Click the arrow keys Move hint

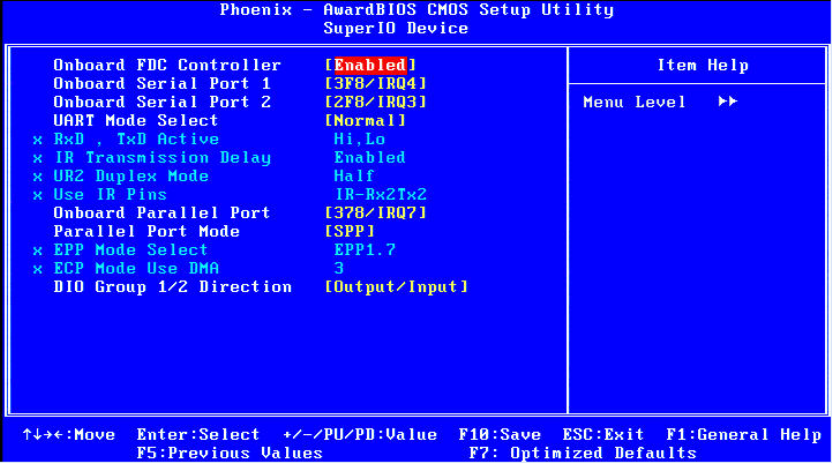pyautogui.click(x=68, y=435)
